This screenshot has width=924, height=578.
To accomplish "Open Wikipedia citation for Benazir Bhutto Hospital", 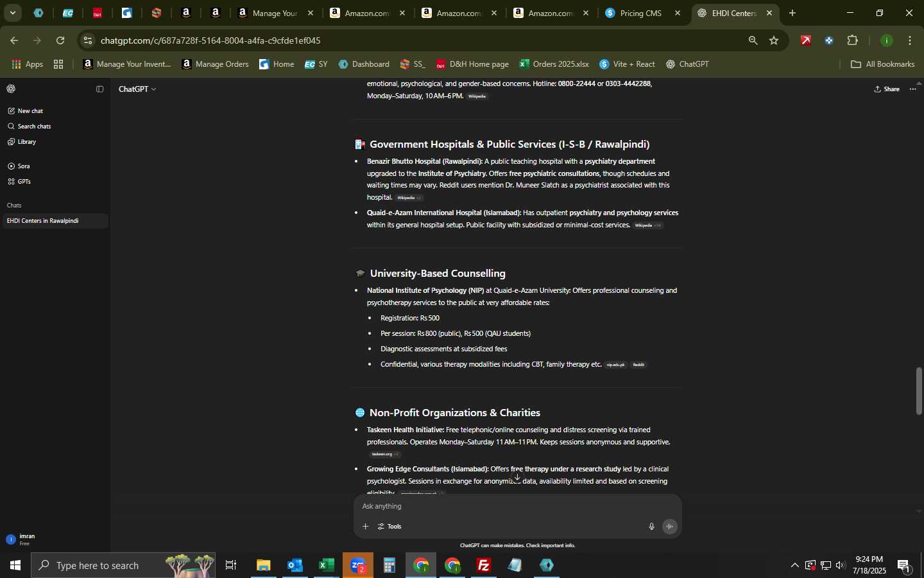I will 409,198.
